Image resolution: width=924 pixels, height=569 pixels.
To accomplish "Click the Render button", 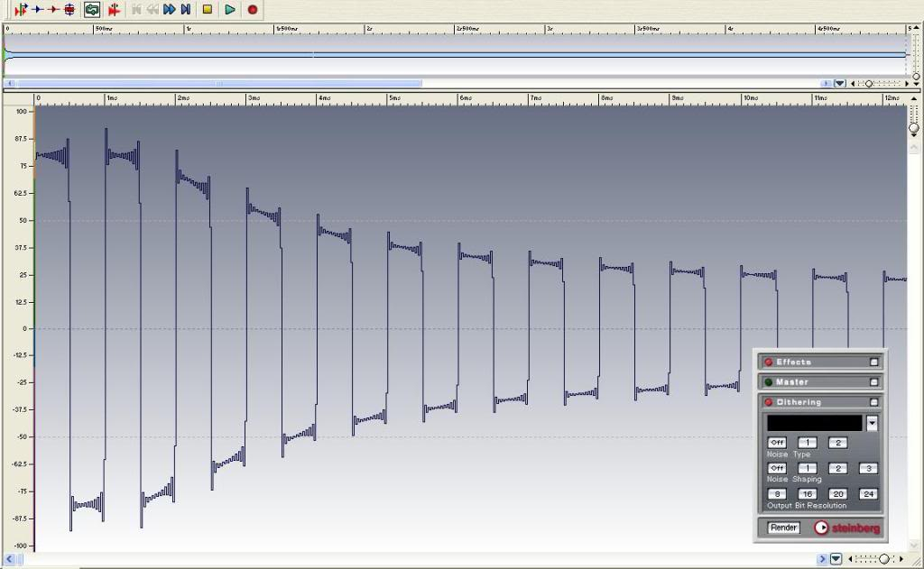I will 783,528.
